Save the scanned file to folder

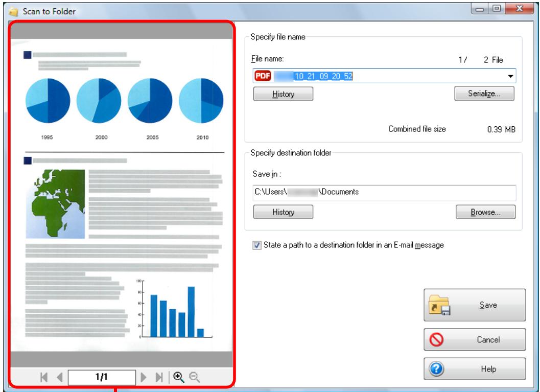click(x=475, y=305)
